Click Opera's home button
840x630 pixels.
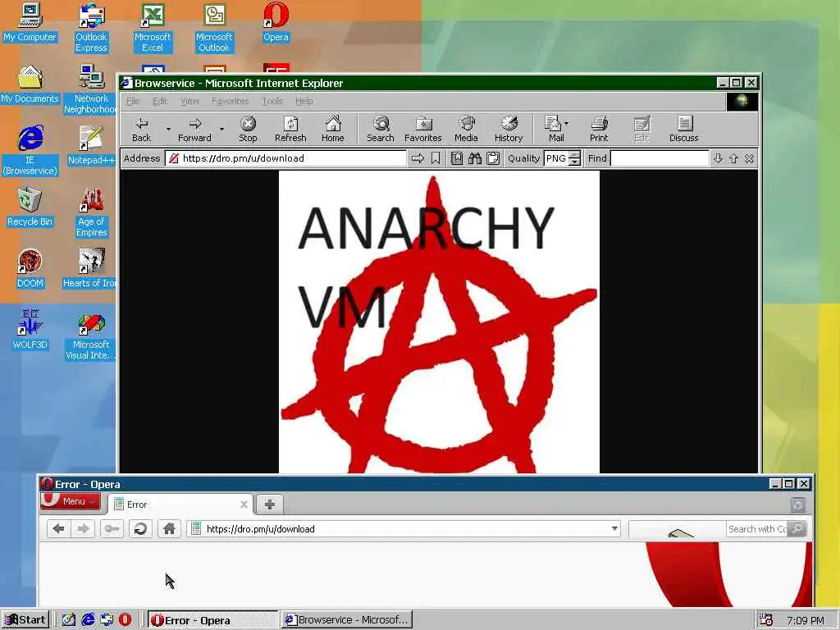pyautogui.click(x=169, y=529)
